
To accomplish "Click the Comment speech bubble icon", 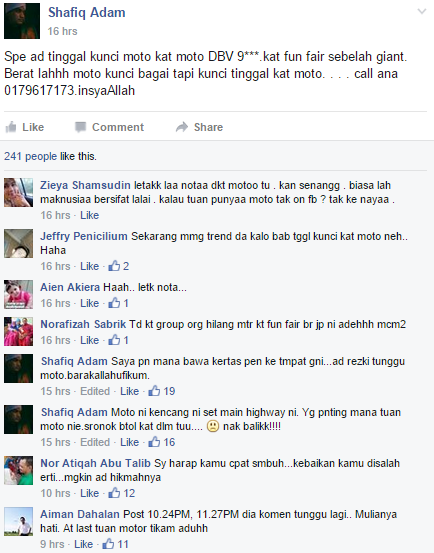I will (80, 127).
